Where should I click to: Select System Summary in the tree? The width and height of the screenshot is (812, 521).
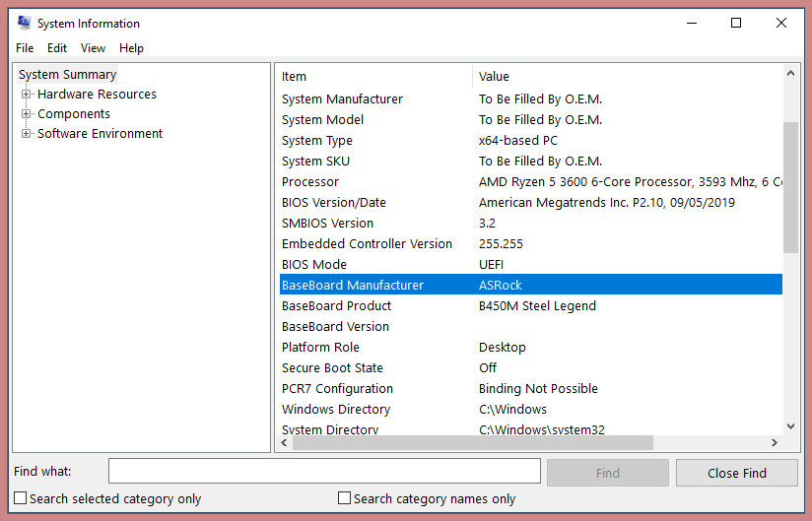pyautogui.click(x=67, y=75)
